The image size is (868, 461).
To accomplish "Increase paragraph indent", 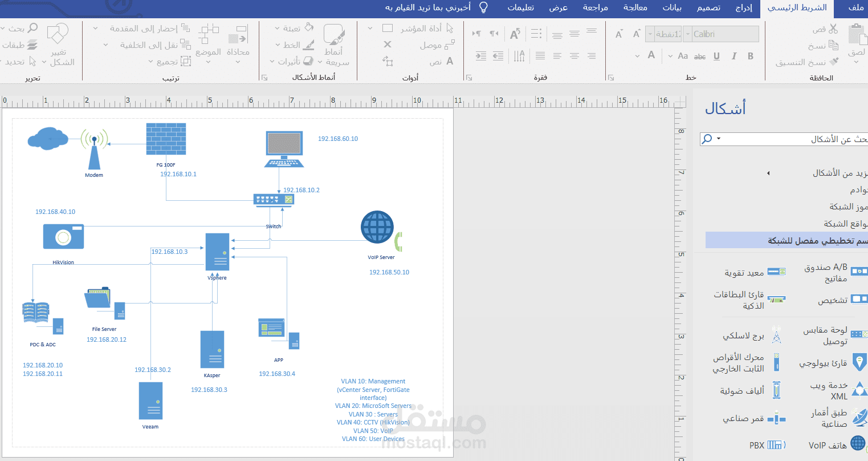I will [x=481, y=56].
